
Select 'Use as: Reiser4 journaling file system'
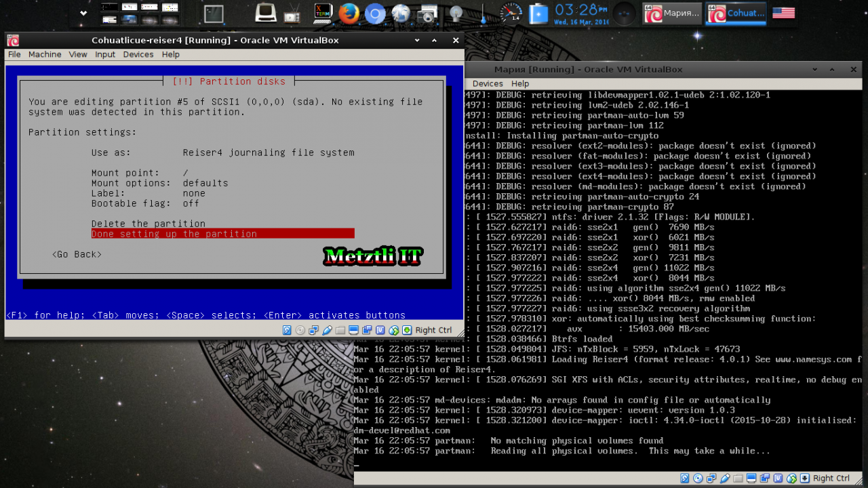(222, 152)
